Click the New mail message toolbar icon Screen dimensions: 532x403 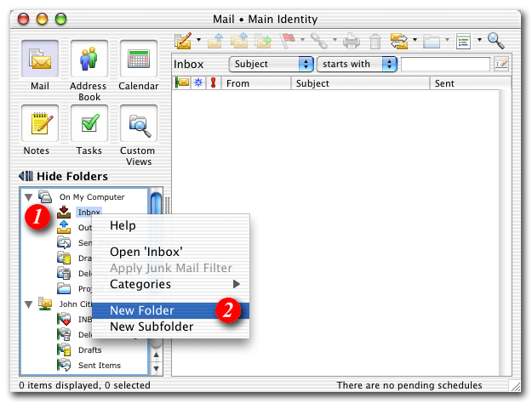[183, 40]
